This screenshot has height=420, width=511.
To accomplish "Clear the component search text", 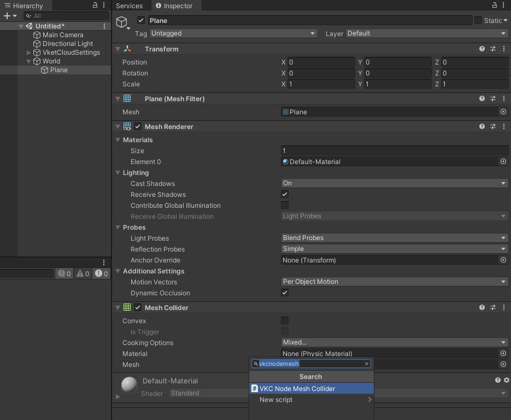I will (x=367, y=364).
